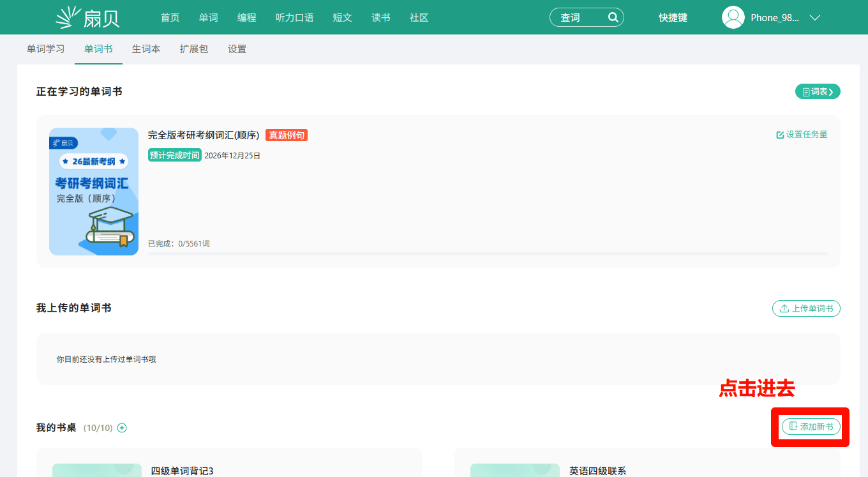Expand the account dropdown arrow
Viewport: 868px width, 477px height.
pos(814,18)
